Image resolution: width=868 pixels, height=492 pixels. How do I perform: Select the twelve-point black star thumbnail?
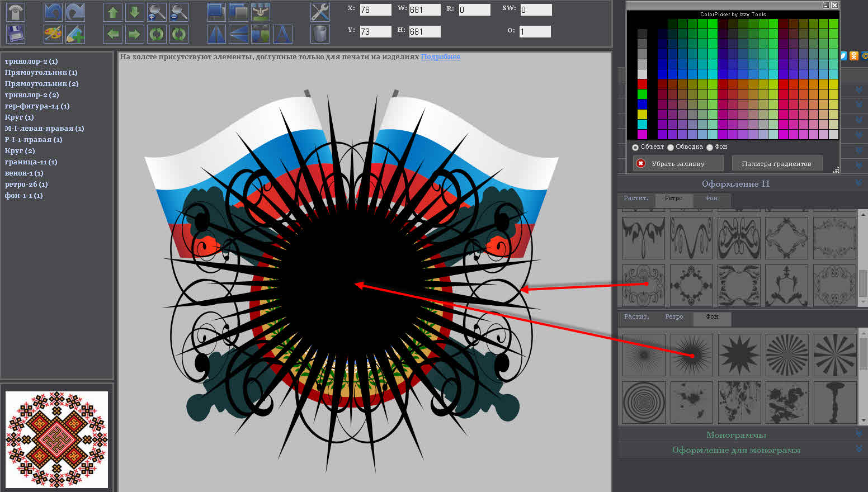point(739,355)
